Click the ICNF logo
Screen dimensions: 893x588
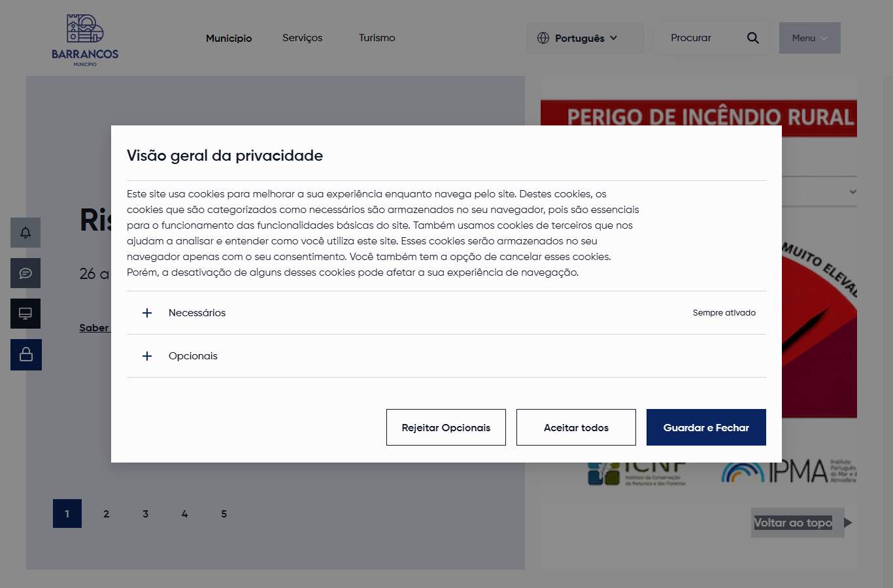[637, 474]
